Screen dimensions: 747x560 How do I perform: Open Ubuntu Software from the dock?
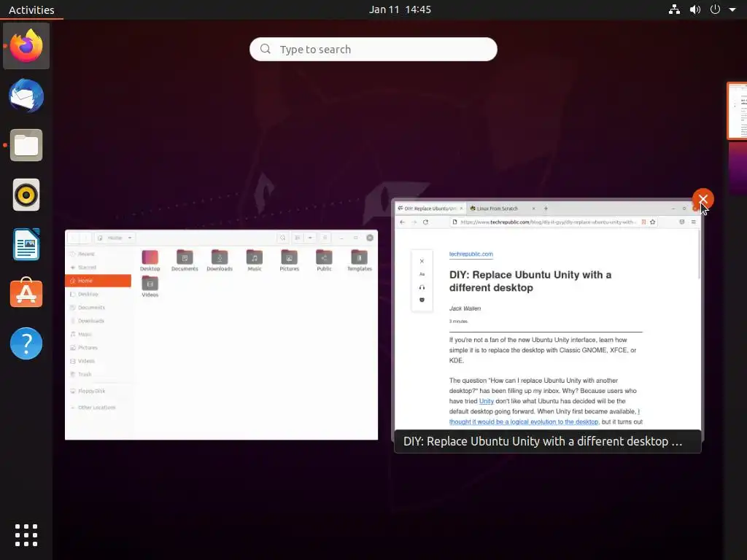26,293
